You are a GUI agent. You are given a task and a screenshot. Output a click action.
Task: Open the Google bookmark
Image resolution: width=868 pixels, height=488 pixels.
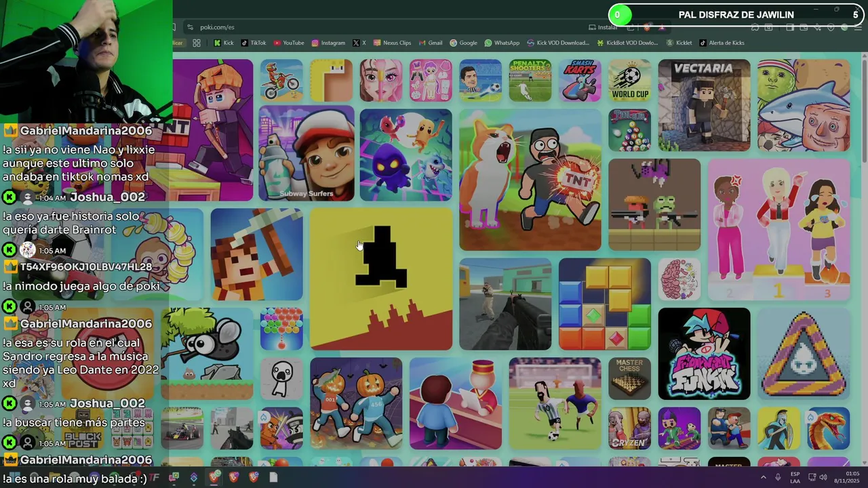pos(463,43)
